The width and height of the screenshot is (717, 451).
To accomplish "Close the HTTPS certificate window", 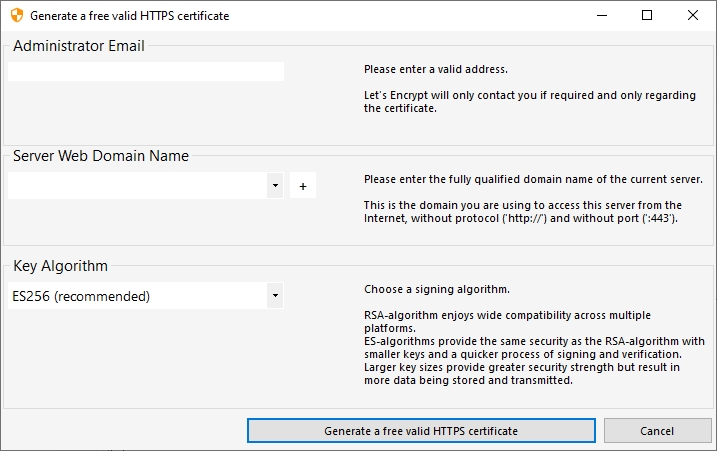I will (x=693, y=16).
